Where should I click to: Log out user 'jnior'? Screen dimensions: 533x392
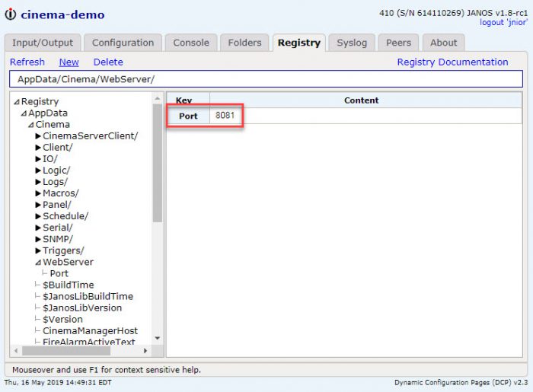pos(503,22)
